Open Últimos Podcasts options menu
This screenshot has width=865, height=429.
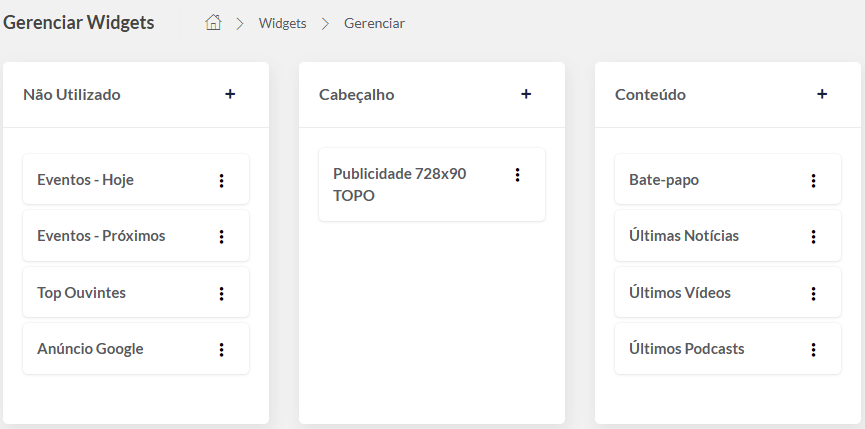[x=814, y=349]
